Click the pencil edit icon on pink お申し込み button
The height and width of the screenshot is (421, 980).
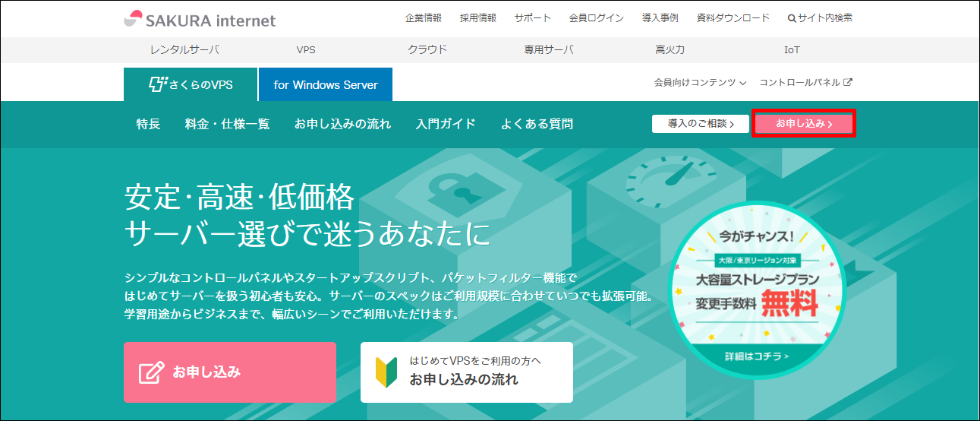click(151, 372)
